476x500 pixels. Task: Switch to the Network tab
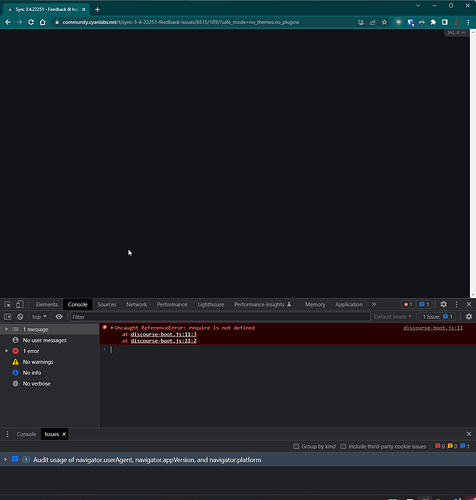[136, 304]
